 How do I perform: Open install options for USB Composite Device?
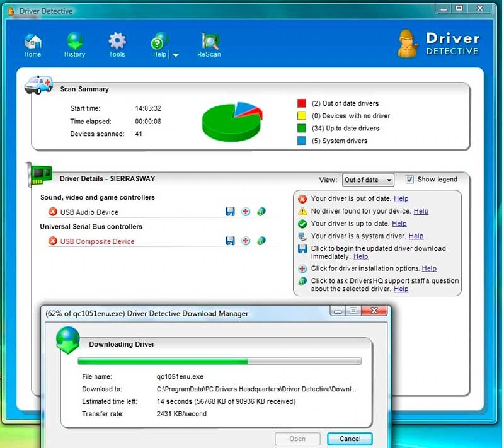click(x=246, y=241)
